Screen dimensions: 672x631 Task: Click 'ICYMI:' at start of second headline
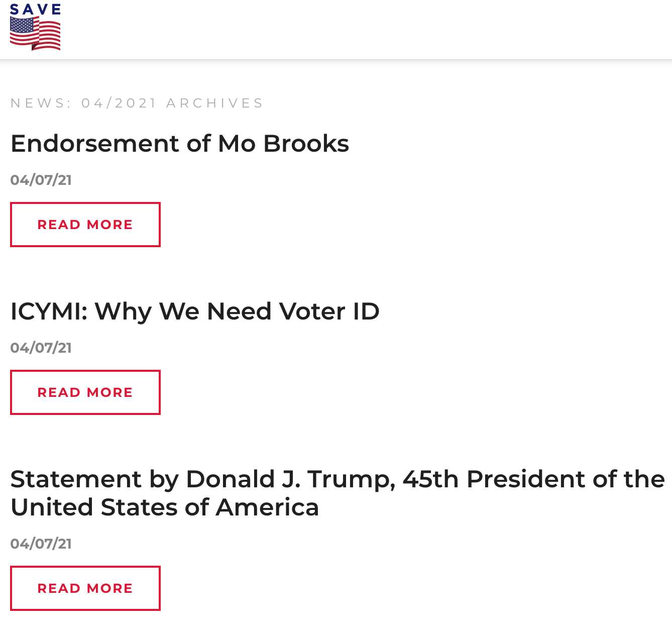pyautogui.click(x=49, y=311)
